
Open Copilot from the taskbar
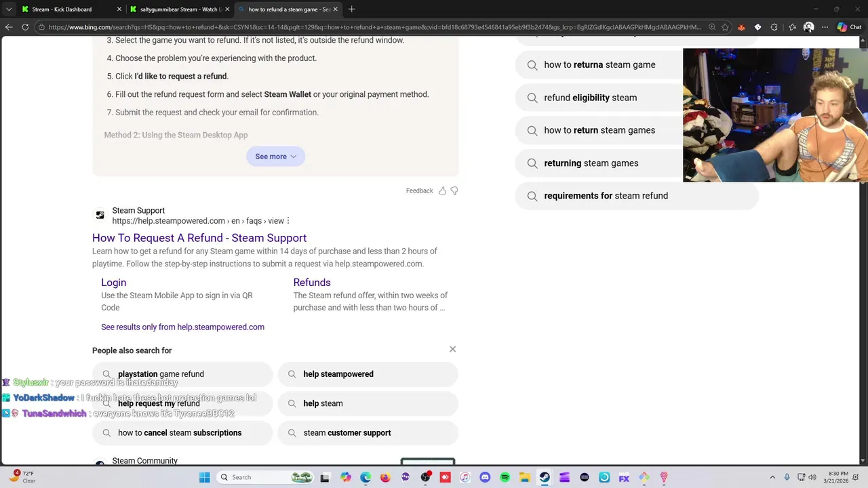coord(346,477)
